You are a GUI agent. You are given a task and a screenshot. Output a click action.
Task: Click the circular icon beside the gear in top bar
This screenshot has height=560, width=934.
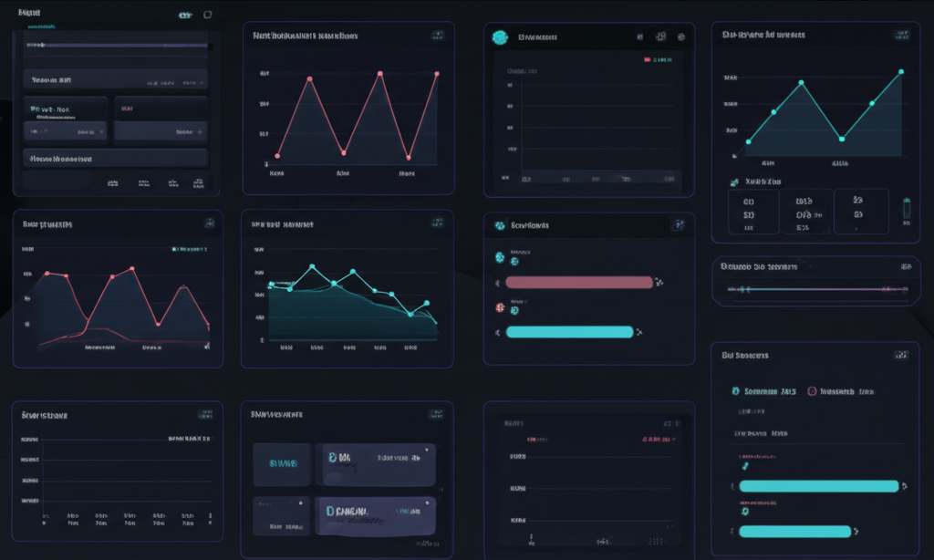[x=208, y=14]
